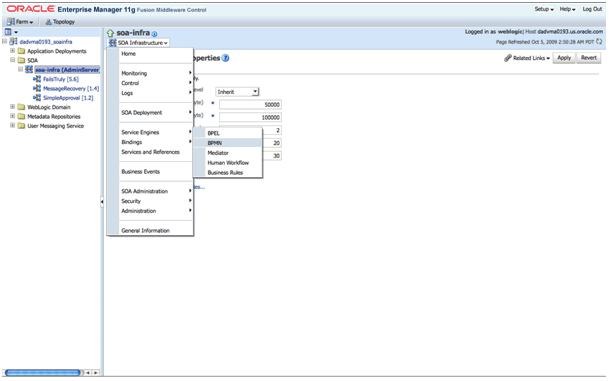Image resolution: width=609 pixels, height=381 pixels.
Task: Click the Log Out link
Action: [x=592, y=9]
